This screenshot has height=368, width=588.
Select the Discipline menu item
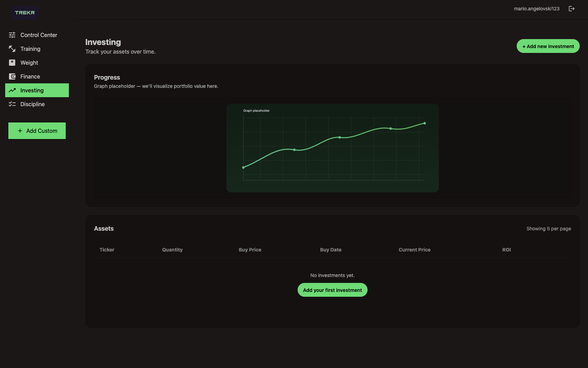pos(33,104)
